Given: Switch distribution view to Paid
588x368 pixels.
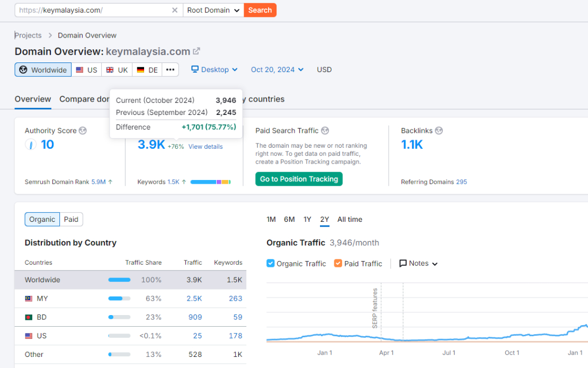Looking at the screenshot, I should 72,219.
